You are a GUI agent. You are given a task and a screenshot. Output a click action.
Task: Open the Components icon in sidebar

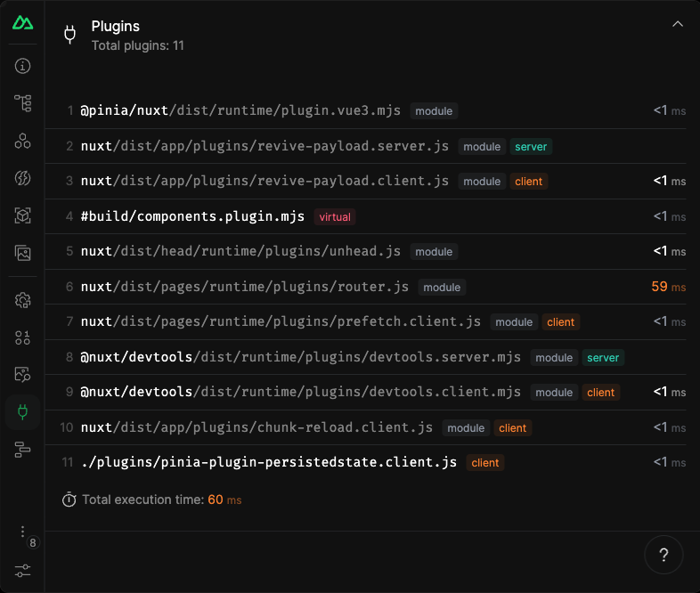[23, 141]
